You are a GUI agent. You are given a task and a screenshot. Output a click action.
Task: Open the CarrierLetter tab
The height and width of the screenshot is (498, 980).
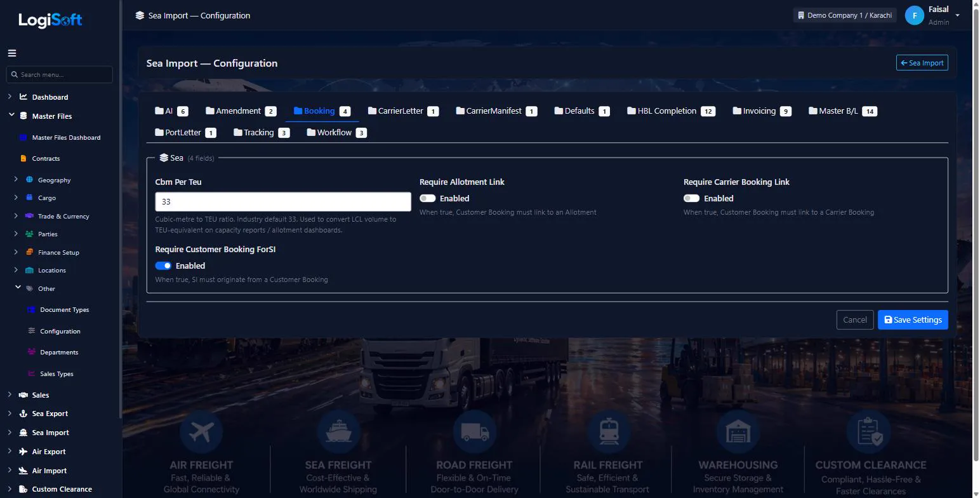403,111
